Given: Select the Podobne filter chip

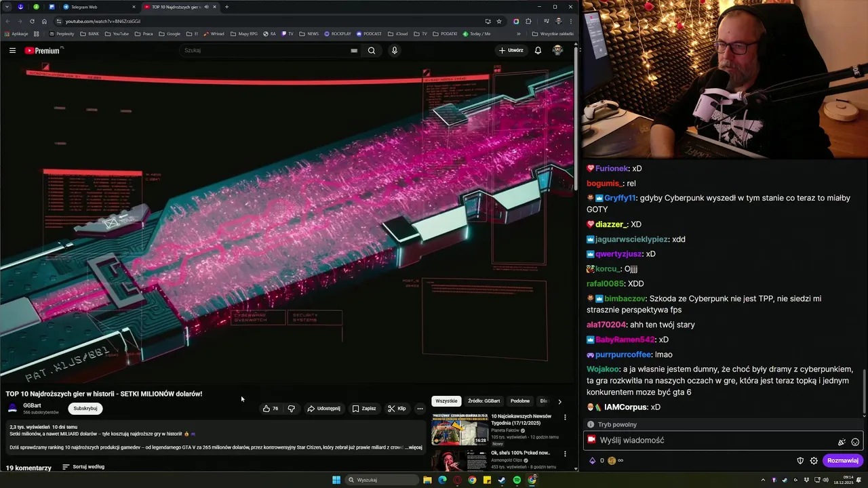Looking at the screenshot, I should [x=520, y=401].
